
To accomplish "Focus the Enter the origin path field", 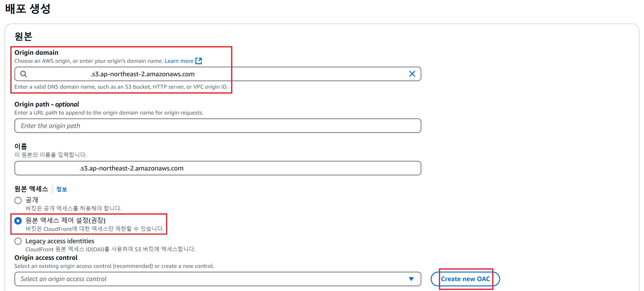I will (x=218, y=126).
